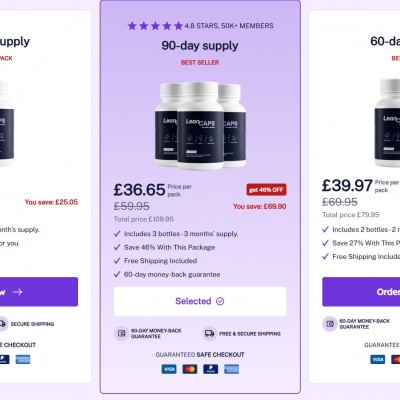Click the American Express icon on left card

[23, 359]
